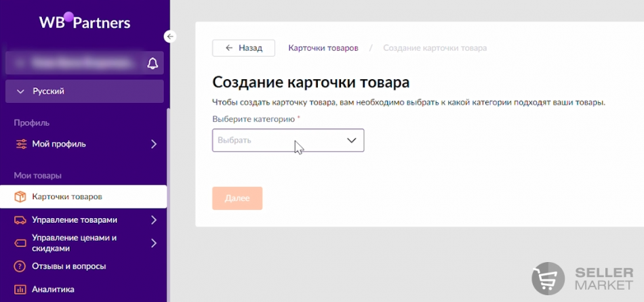Open the Аналитика menu item

(53, 289)
